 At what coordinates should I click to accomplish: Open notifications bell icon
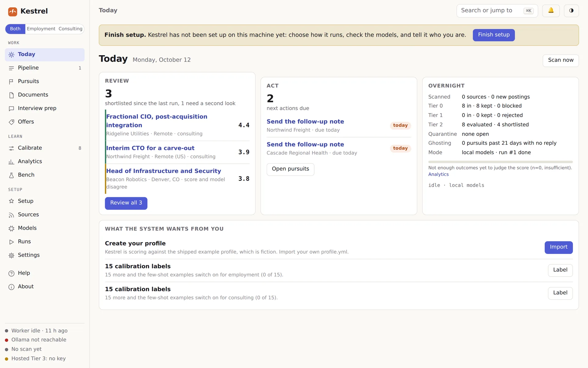(551, 11)
